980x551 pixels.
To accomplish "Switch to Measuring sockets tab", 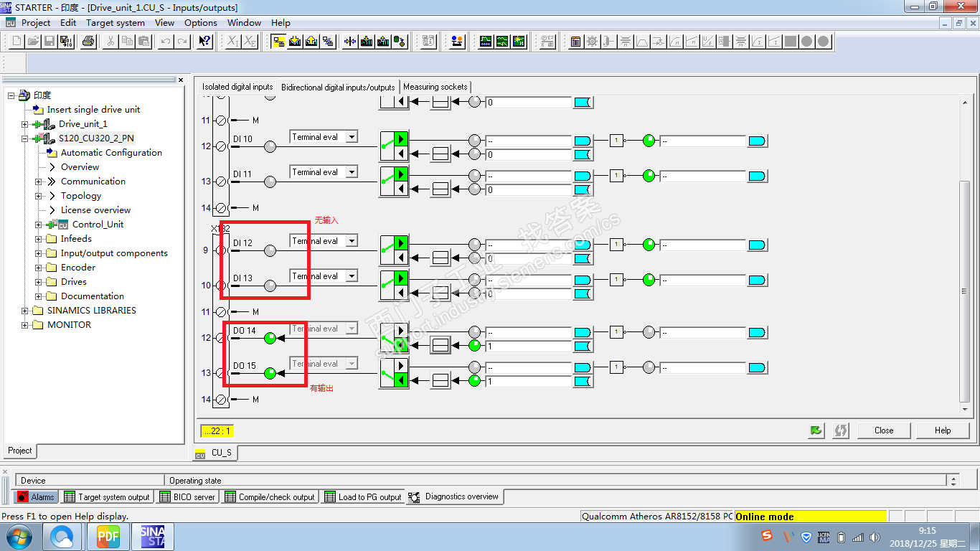I will tap(435, 87).
